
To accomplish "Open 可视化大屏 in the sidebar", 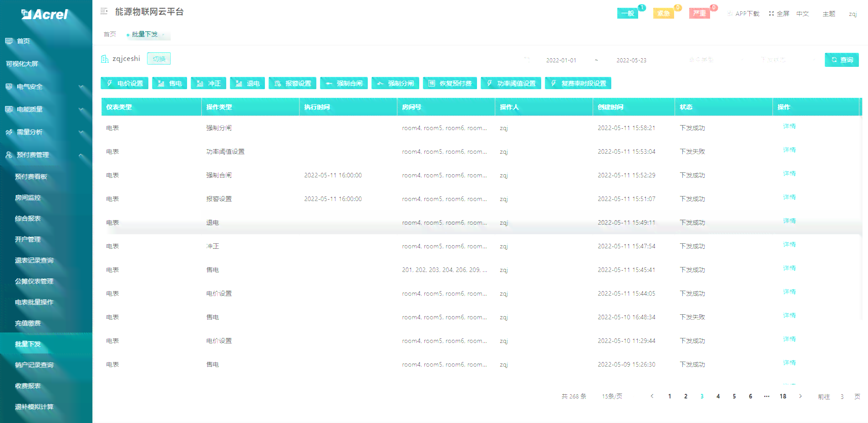I will pos(46,64).
